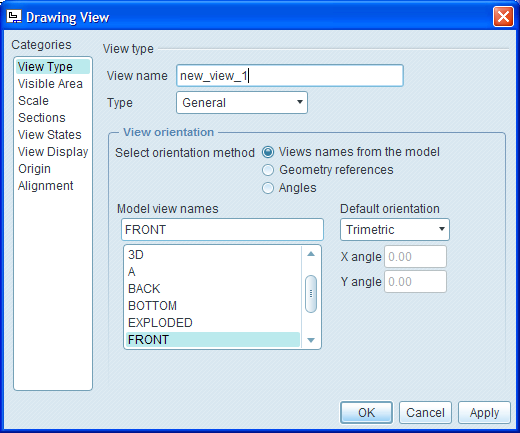Select the View Display category
This screenshot has height=433, width=520.
click(x=53, y=152)
